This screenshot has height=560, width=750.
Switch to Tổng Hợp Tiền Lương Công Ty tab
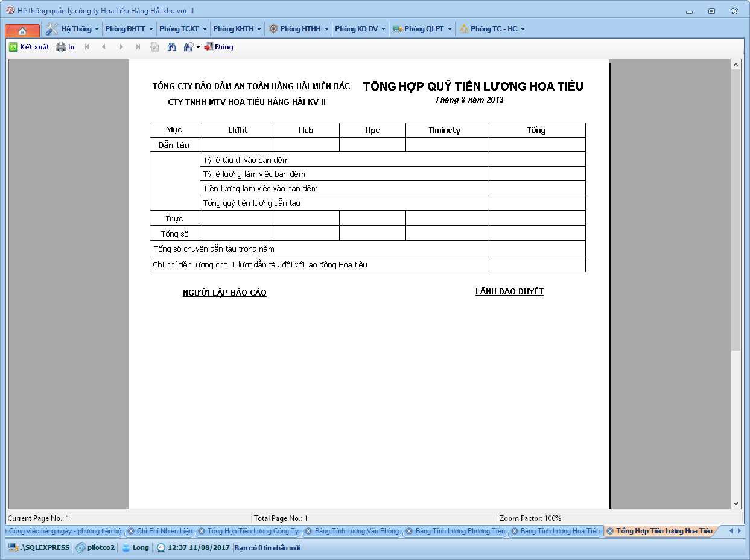[253, 532]
